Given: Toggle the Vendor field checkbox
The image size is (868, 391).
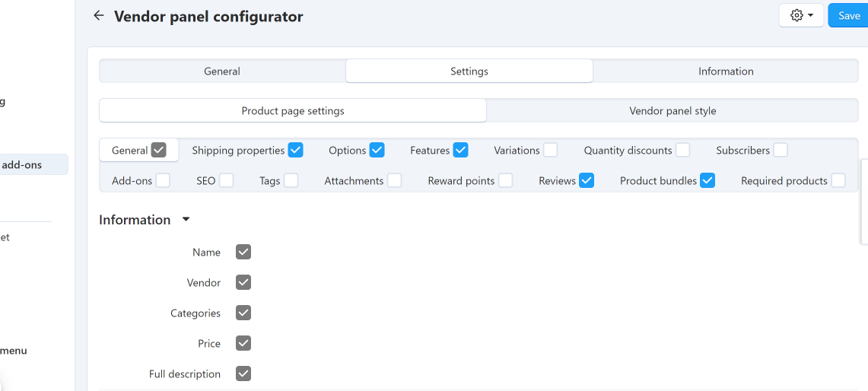Looking at the screenshot, I should [x=243, y=282].
